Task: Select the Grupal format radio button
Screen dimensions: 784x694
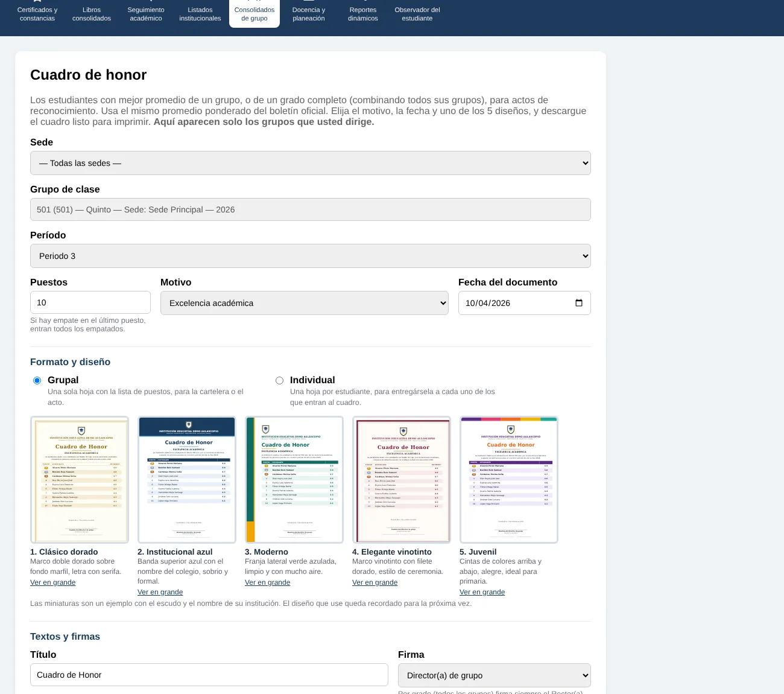Action: pyautogui.click(x=37, y=380)
